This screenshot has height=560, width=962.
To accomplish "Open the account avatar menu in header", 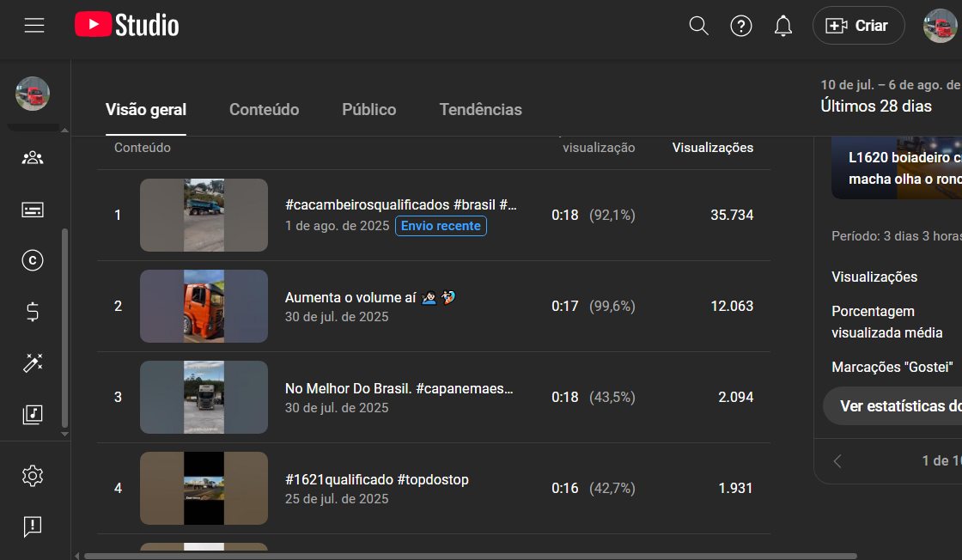I will [x=940, y=26].
